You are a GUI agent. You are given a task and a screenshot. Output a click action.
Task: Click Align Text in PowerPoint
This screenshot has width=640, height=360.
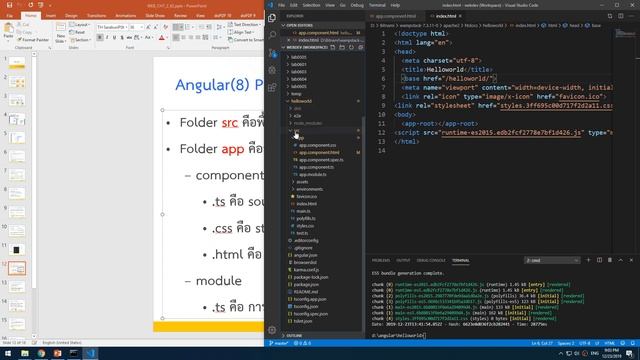tap(242, 32)
